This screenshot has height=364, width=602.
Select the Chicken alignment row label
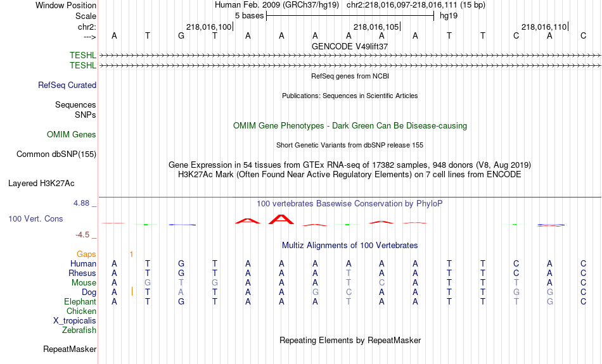click(81, 311)
